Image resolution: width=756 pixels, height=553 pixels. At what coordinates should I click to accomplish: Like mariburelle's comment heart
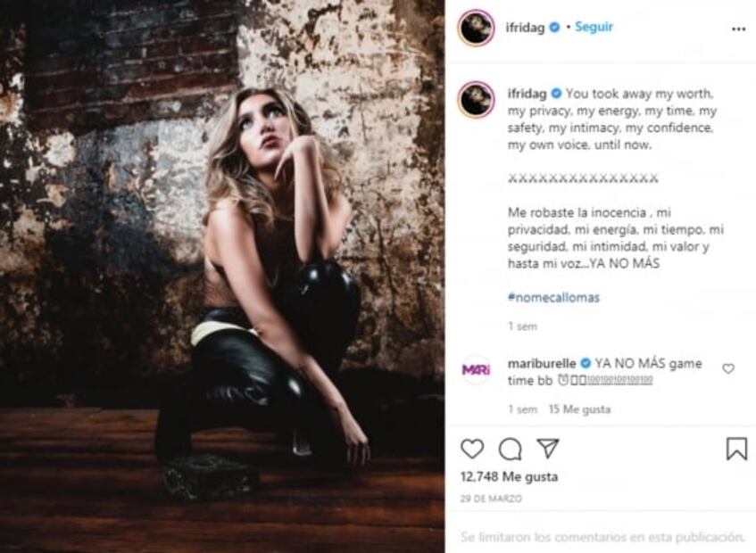pos(728,368)
